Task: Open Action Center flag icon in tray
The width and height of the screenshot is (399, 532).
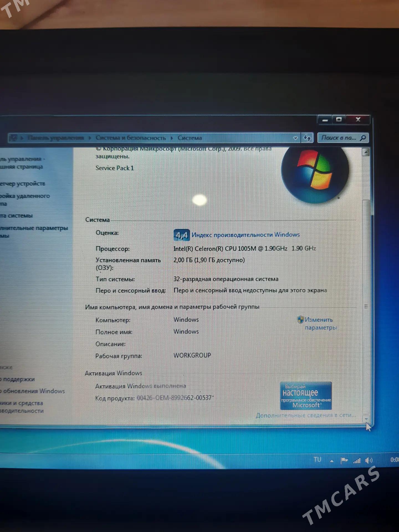Action: pos(344,461)
